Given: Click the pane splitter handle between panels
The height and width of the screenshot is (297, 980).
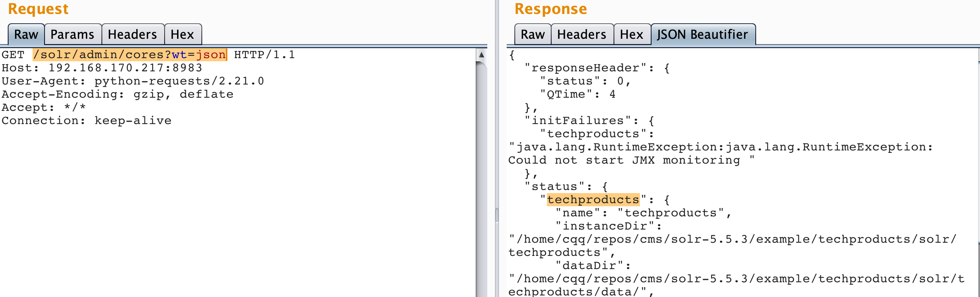Looking at the screenshot, I should click(x=497, y=215).
